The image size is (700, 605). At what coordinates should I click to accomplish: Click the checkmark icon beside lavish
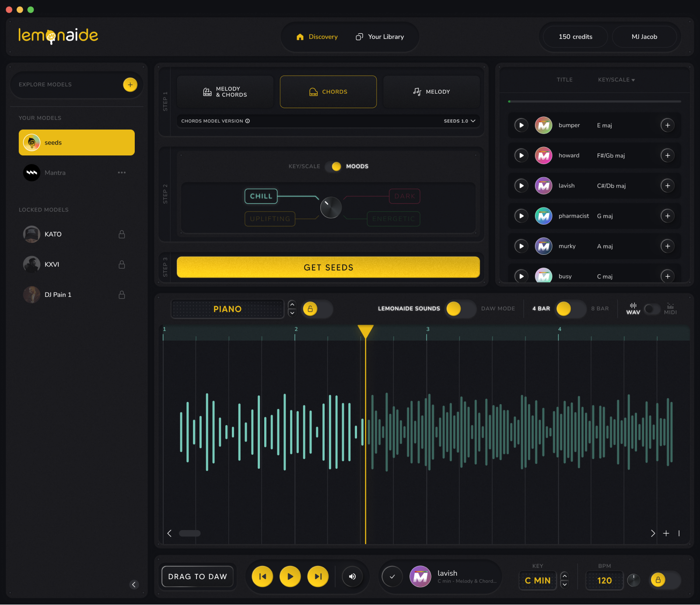pos(392,577)
